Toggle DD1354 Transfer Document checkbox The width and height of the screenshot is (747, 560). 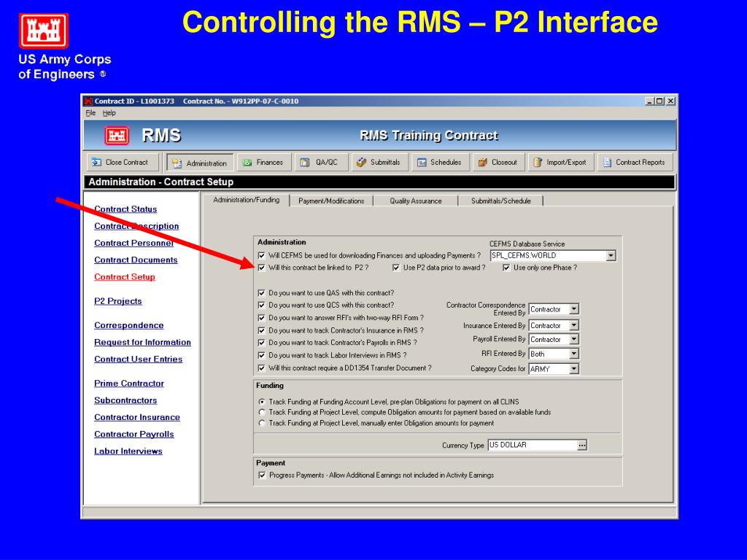coord(261,368)
